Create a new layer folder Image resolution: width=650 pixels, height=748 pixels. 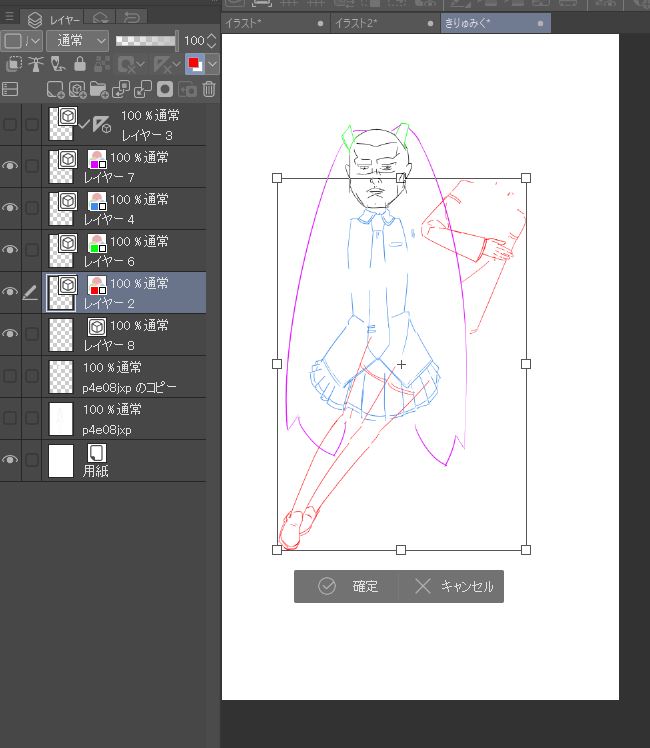tap(99, 89)
